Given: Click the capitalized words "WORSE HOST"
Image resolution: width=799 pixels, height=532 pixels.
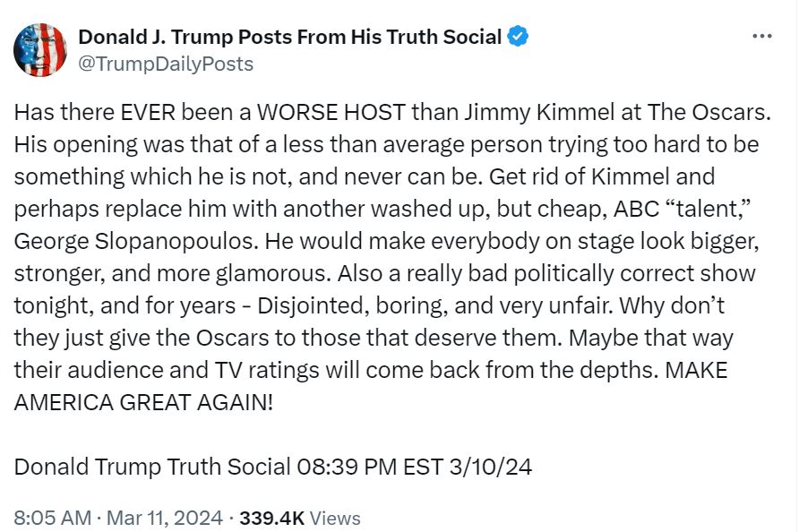Looking at the screenshot, I should pyautogui.click(x=318, y=115).
